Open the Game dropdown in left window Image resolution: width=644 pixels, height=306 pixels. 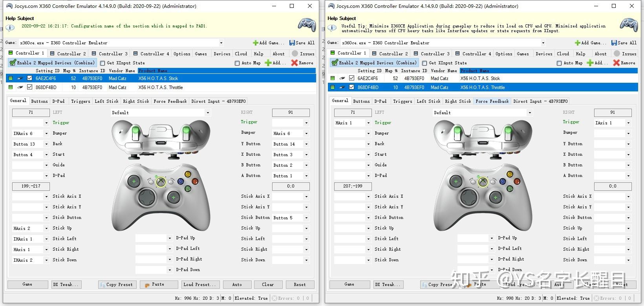pos(221,43)
